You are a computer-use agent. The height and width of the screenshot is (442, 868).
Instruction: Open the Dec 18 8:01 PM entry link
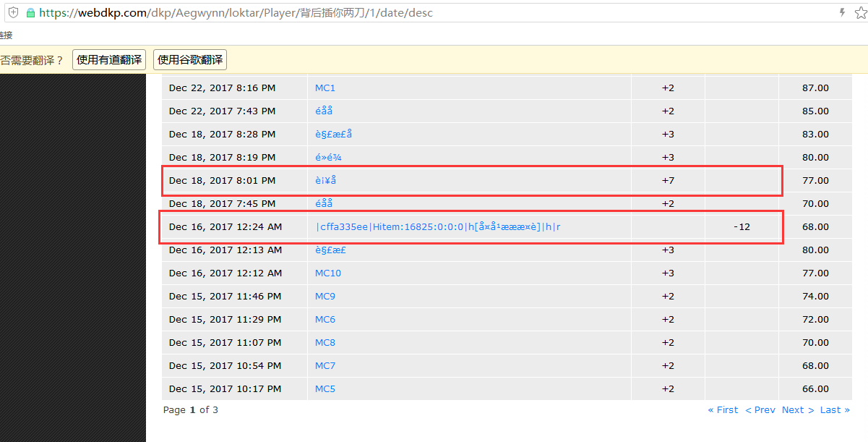coord(325,181)
